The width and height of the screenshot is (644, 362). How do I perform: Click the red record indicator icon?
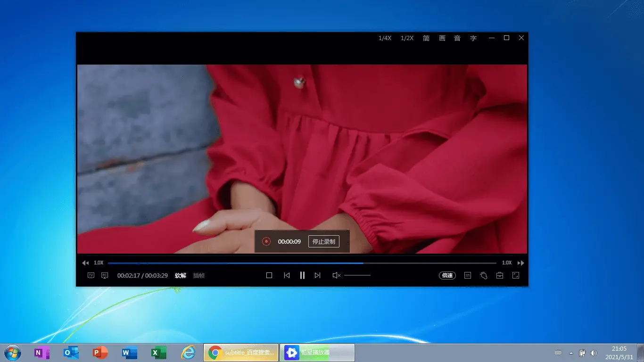[266, 241]
